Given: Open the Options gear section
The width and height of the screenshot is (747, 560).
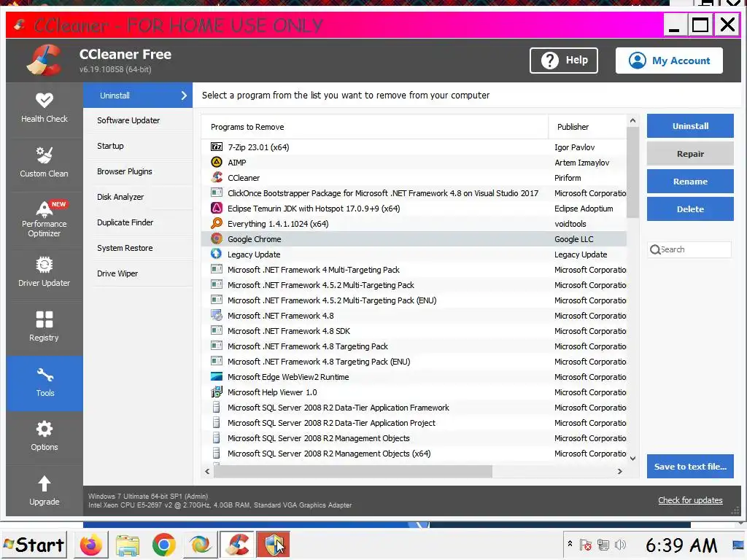Looking at the screenshot, I should pyautogui.click(x=44, y=436).
